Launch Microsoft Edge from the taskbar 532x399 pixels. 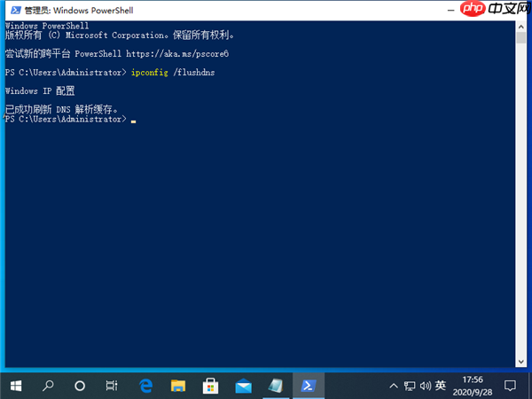[146, 386]
